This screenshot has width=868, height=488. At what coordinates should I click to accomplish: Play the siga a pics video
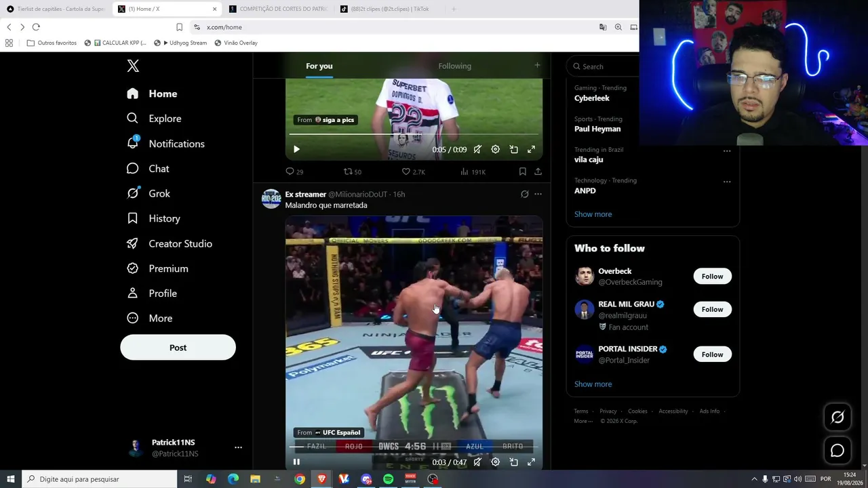click(x=296, y=149)
